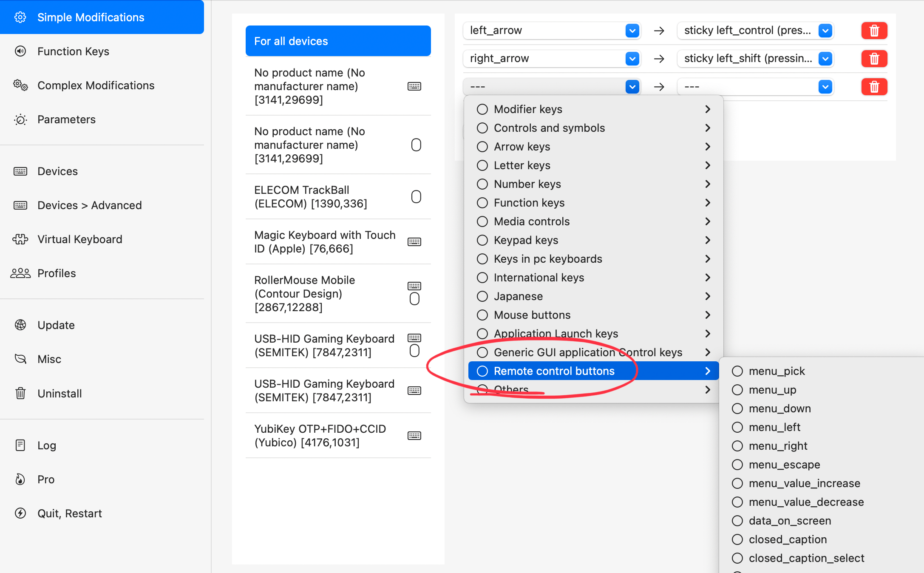The width and height of the screenshot is (924, 573).
Task: Open the sticky left_shift mapping dropdown
Action: (825, 59)
